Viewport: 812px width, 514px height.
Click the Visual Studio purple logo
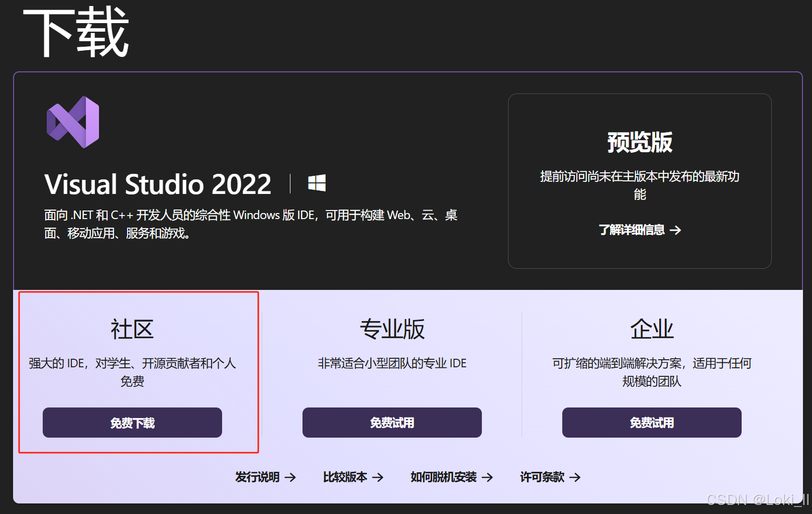(73, 122)
